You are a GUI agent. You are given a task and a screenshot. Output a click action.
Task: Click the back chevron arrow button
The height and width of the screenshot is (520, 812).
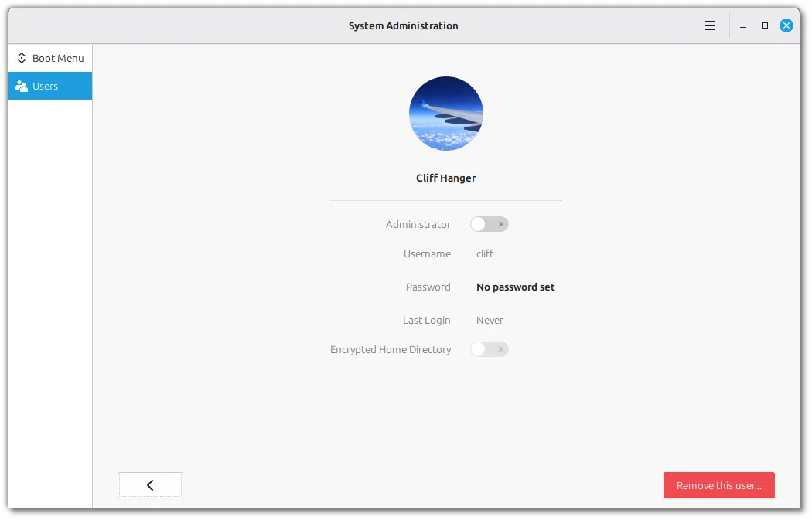[x=150, y=485]
